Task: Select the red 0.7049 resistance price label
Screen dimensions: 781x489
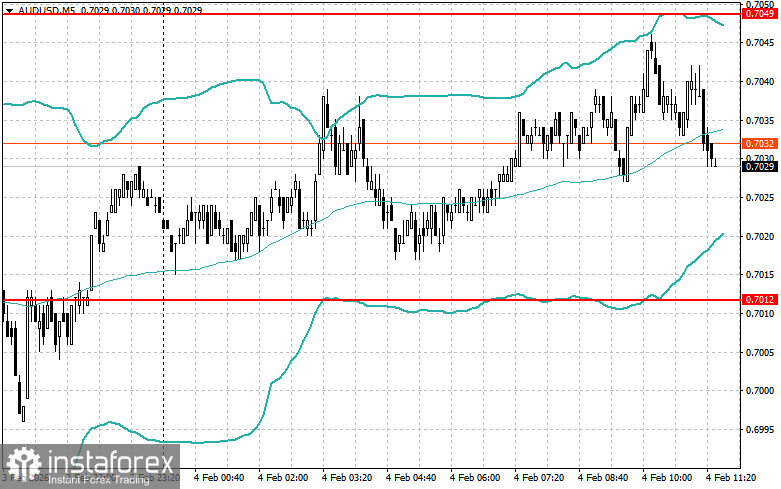Action: (x=760, y=14)
